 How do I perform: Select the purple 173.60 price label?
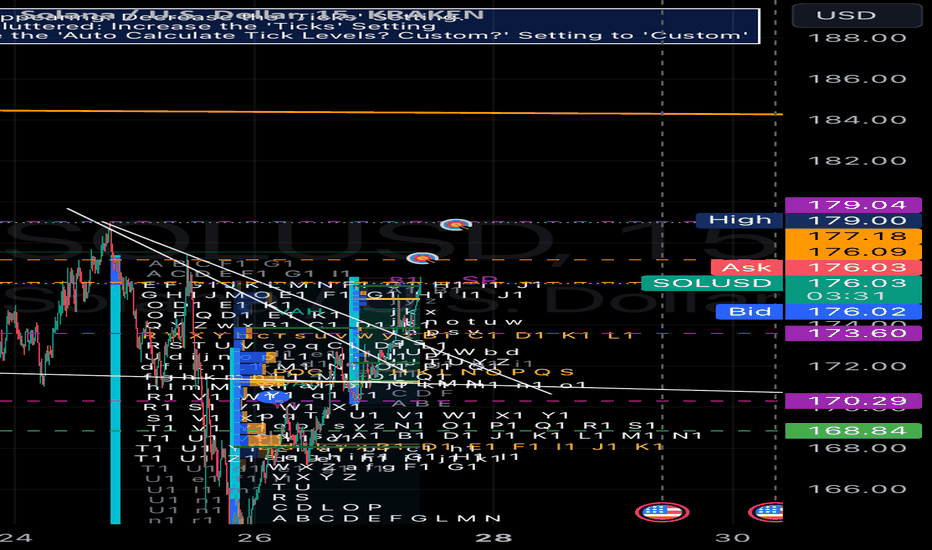point(853,333)
